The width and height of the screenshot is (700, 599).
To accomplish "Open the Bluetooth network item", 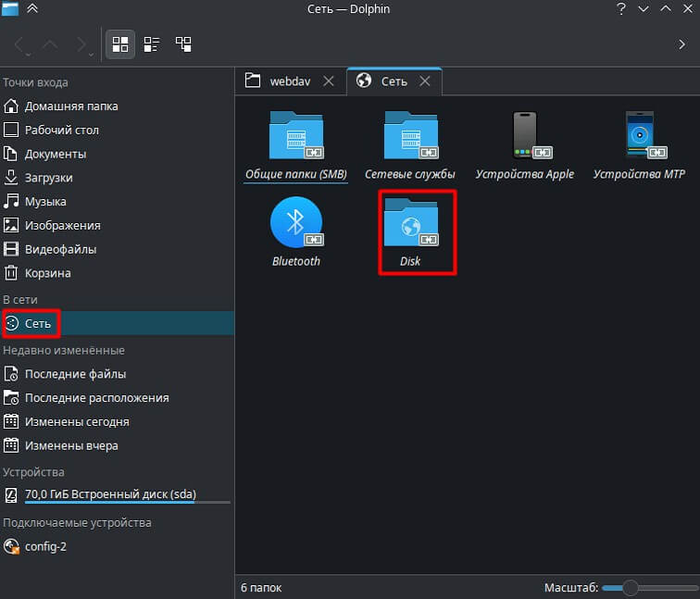I will (x=296, y=232).
